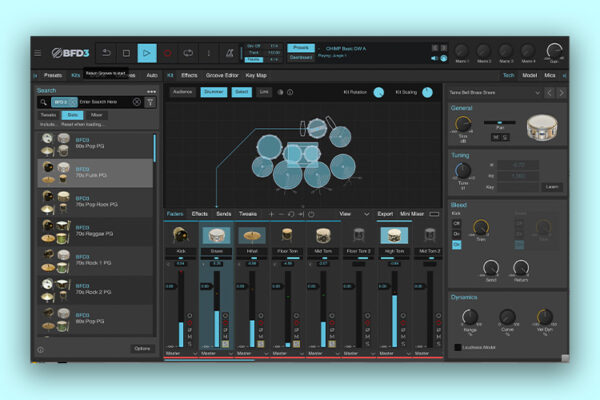Adjust the Macro 1 knob
This screenshot has width=600, height=400.
(461, 51)
